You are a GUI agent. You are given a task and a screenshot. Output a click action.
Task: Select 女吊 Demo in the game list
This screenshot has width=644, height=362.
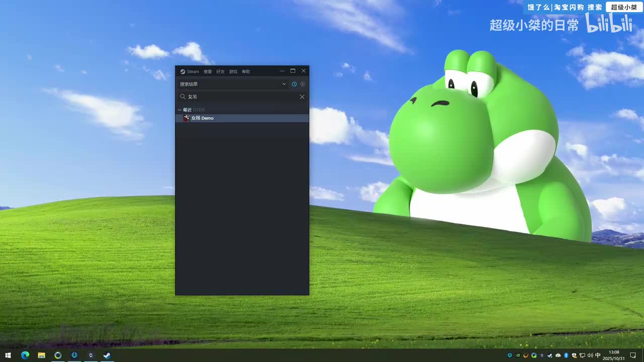[x=242, y=118]
